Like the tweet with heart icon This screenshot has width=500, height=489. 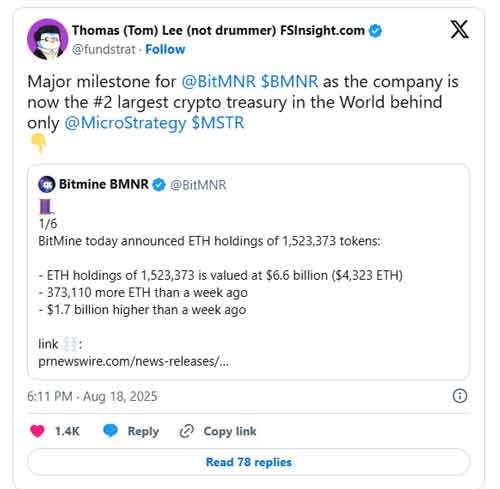[37, 431]
